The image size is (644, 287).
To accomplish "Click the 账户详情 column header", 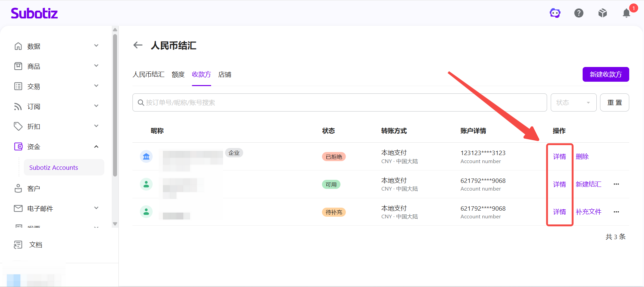I will 473,131.
